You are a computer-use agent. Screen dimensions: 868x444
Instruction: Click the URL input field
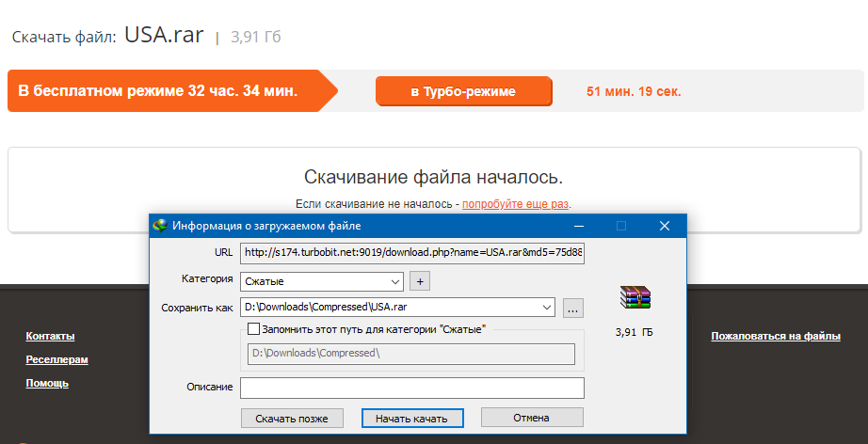point(412,253)
